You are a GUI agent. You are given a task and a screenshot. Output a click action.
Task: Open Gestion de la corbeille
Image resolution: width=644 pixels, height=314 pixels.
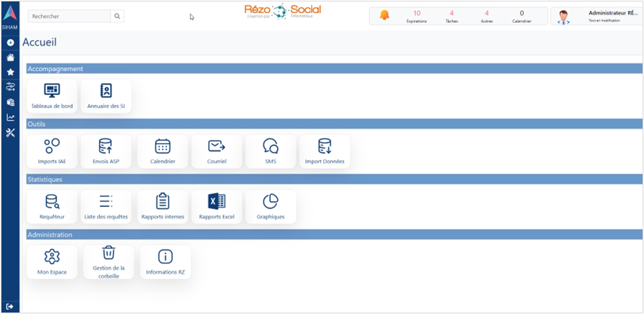[x=109, y=262]
